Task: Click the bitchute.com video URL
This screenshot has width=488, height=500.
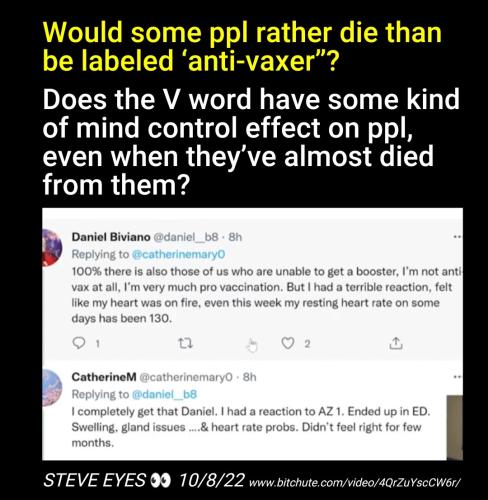Action: pyautogui.click(x=355, y=482)
